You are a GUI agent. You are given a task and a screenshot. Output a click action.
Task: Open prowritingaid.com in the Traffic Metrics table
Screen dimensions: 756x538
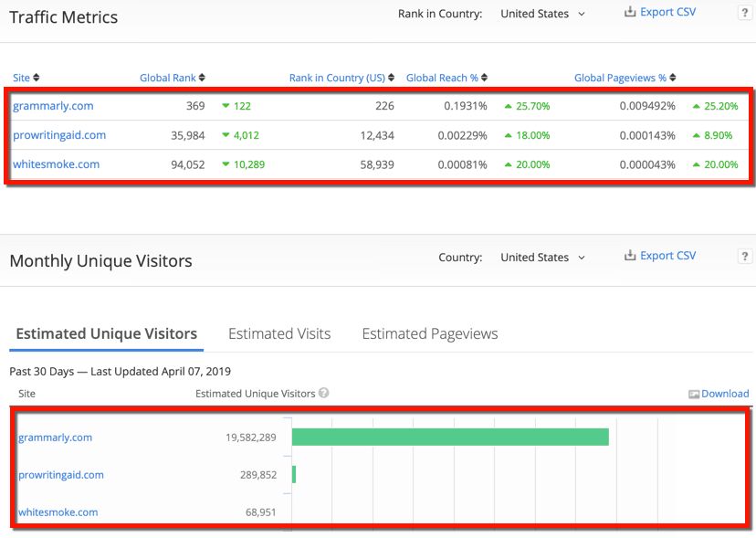tap(59, 135)
